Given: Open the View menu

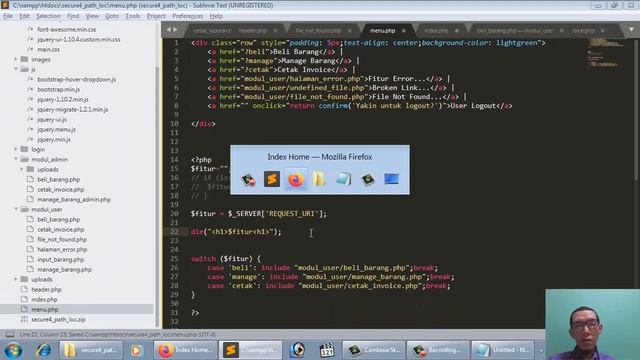Looking at the screenshot, I should (92, 16).
